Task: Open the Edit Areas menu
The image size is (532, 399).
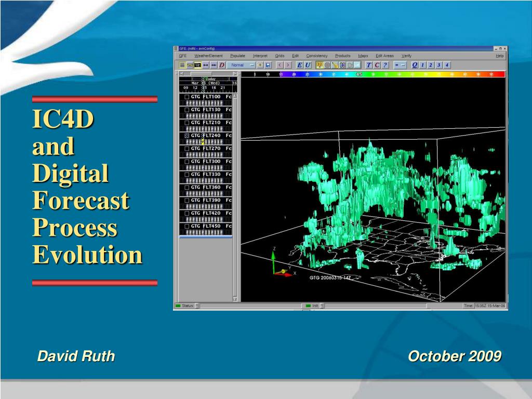Action: click(385, 56)
